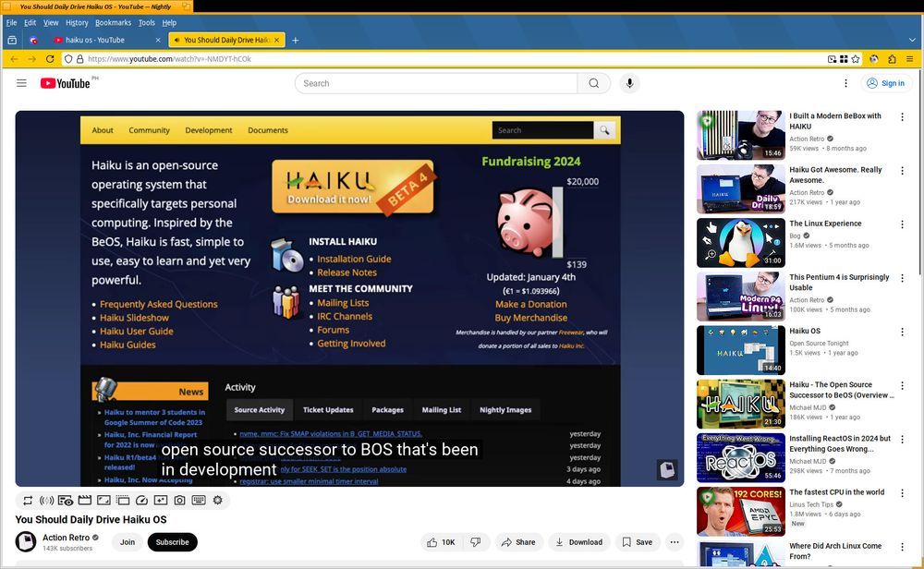This screenshot has height=569, width=924.
Task: Open YouTube settings three-dot menu near Sign in
Action: click(845, 83)
